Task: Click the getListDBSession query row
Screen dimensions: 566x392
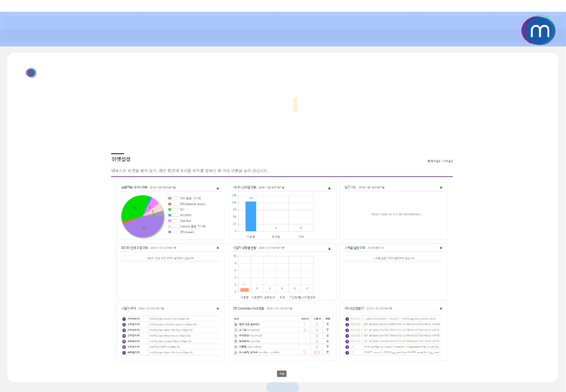Action: tap(401, 319)
